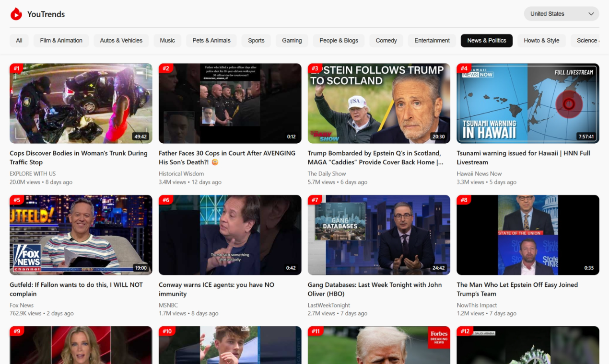Click the 20.0M views • 8 days ago text

click(41, 182)
